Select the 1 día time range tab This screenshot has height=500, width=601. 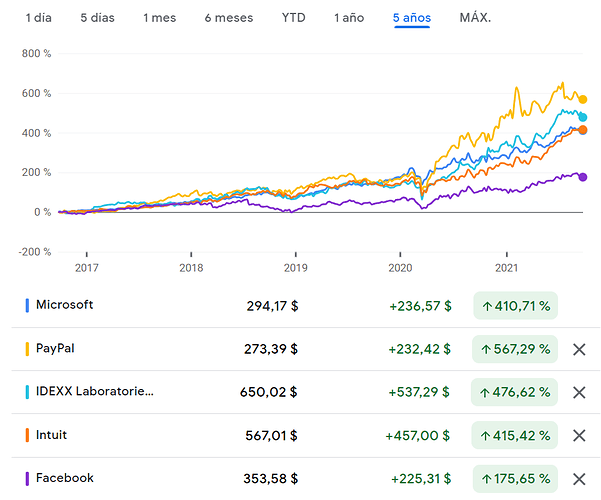click(39, 18)
